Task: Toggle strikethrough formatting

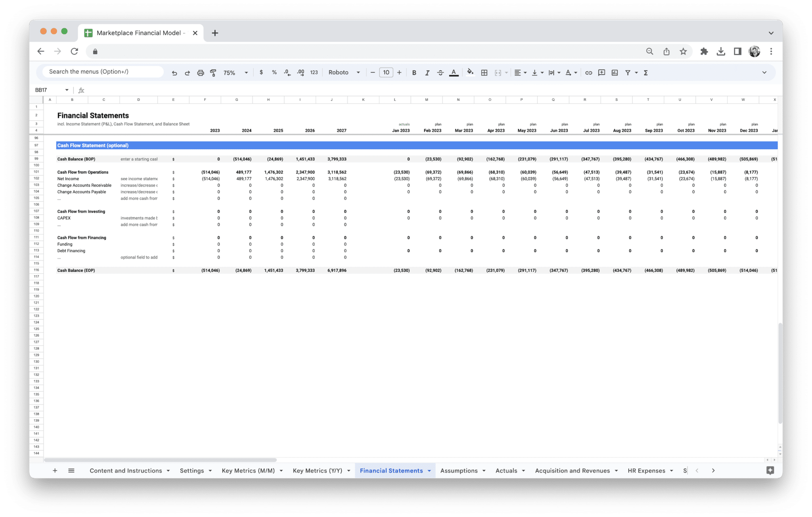Action: (440, 73)
